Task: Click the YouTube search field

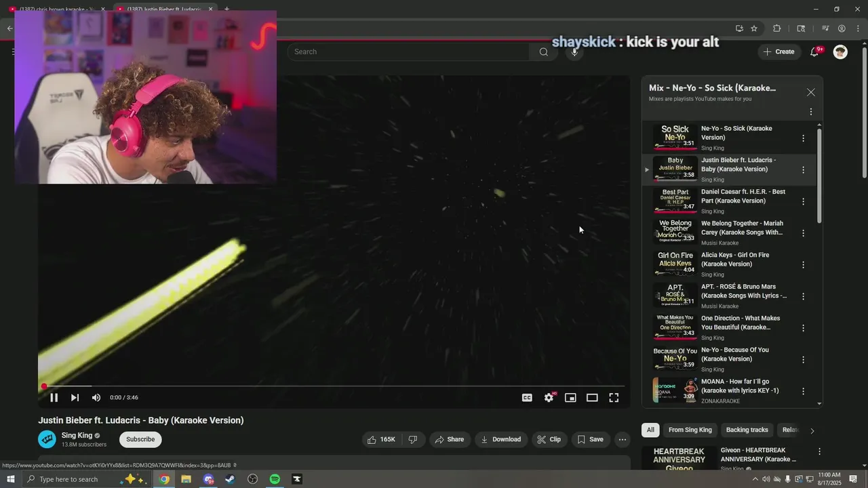Action: tap(408, 52)
